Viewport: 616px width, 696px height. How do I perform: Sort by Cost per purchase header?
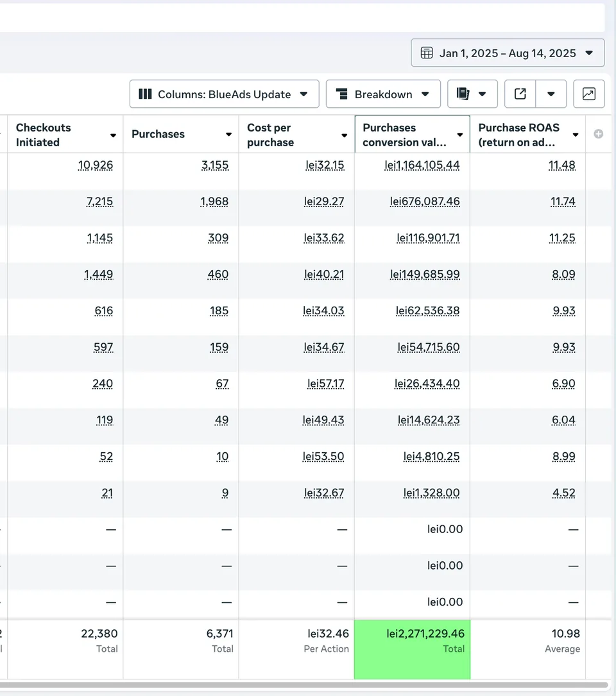(271, 135)
